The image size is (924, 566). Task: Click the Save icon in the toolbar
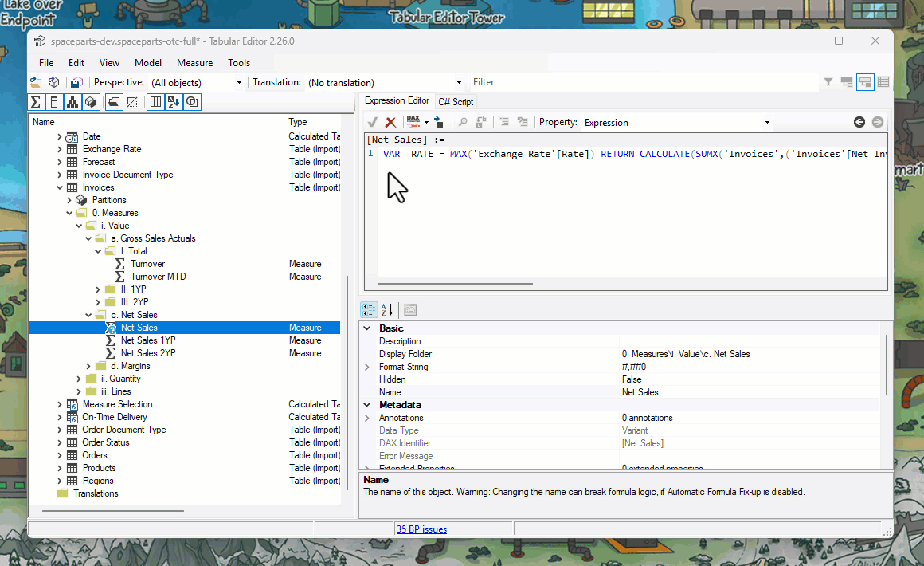tap(75, 82)
